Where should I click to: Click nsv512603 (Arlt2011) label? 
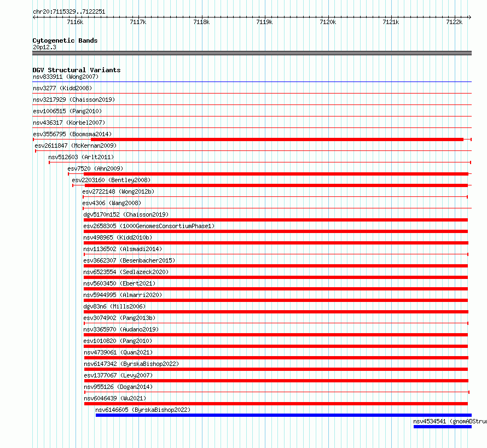tap(81, 157)
